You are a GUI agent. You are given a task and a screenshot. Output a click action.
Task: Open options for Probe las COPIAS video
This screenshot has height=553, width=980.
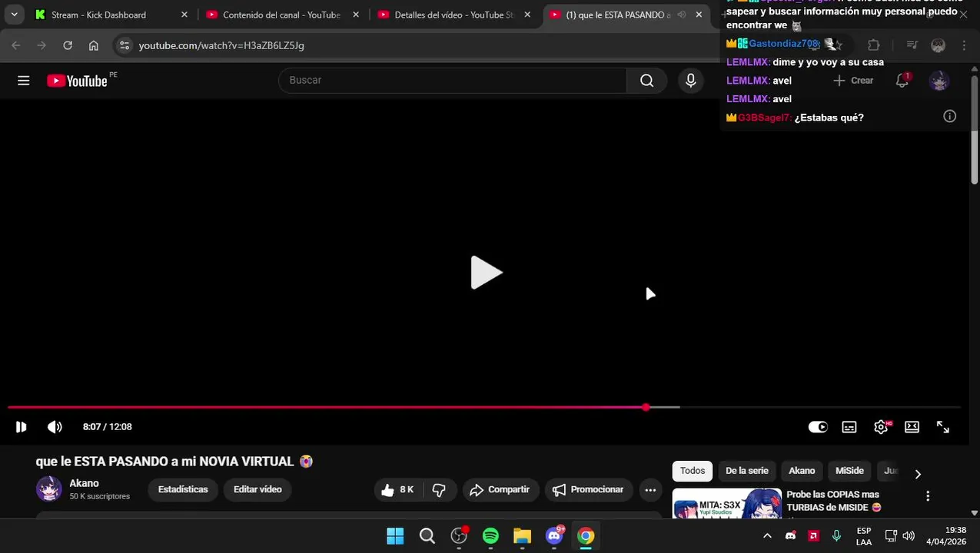pyautogui.click(x=928, y=497)
